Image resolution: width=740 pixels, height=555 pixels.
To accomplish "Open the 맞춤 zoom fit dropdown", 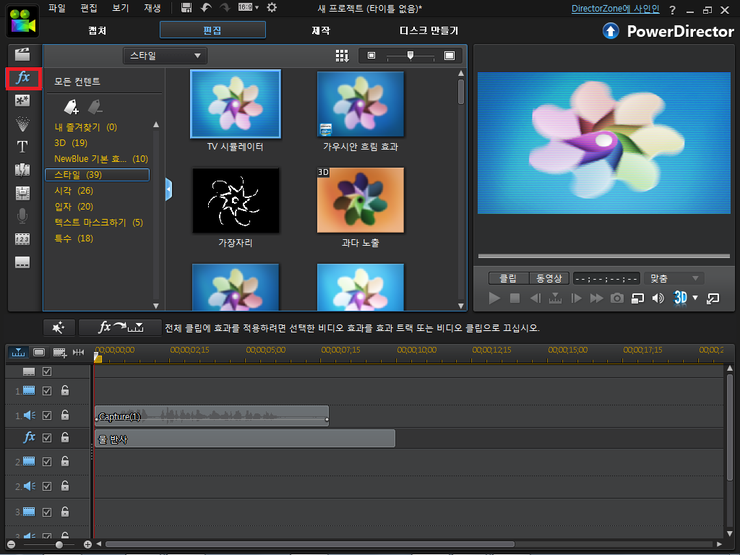I will point(673,278).
